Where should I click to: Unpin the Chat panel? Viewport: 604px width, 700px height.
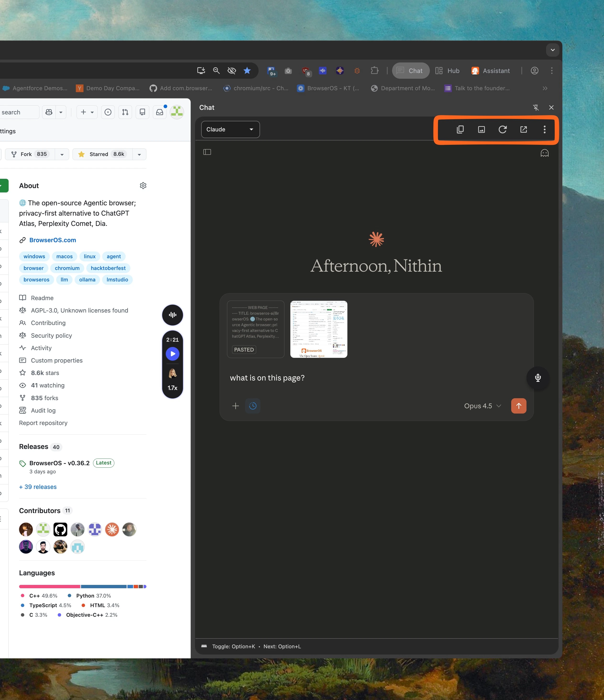536,107
